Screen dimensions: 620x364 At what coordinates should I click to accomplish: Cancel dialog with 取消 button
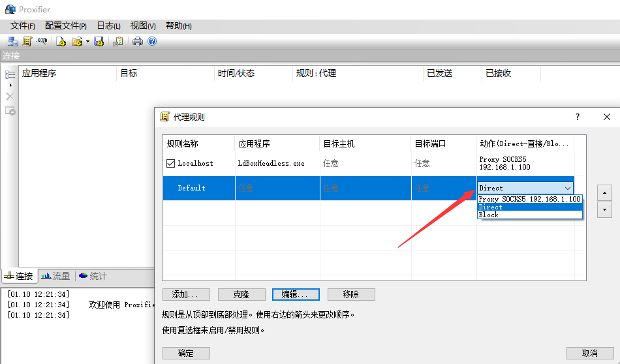coord(590,354)
